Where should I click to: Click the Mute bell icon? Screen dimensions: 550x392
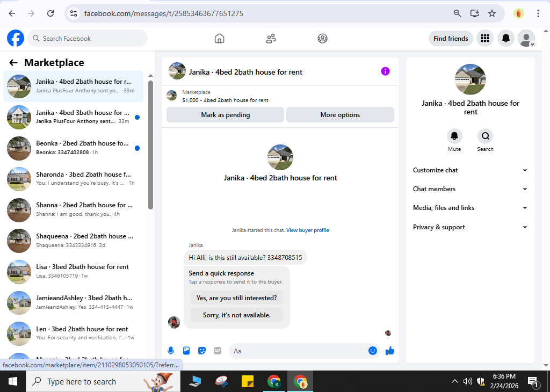(x=454, y=136)
